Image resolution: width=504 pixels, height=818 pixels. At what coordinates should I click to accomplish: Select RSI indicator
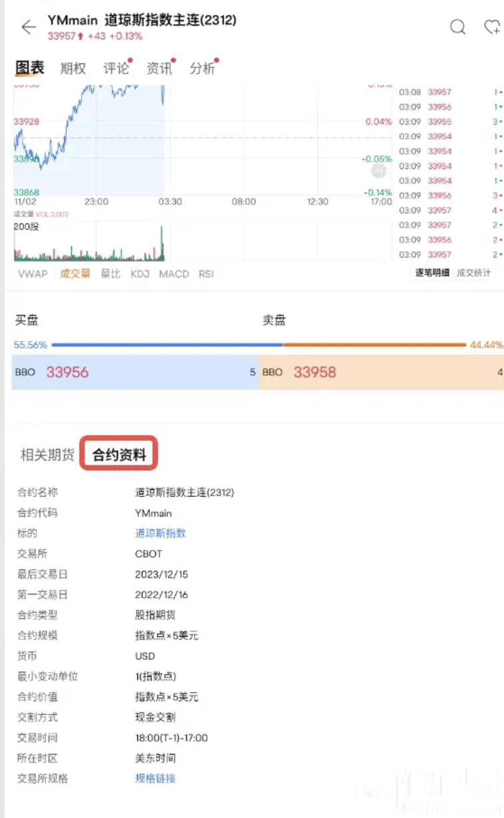[x=206, y=274]
